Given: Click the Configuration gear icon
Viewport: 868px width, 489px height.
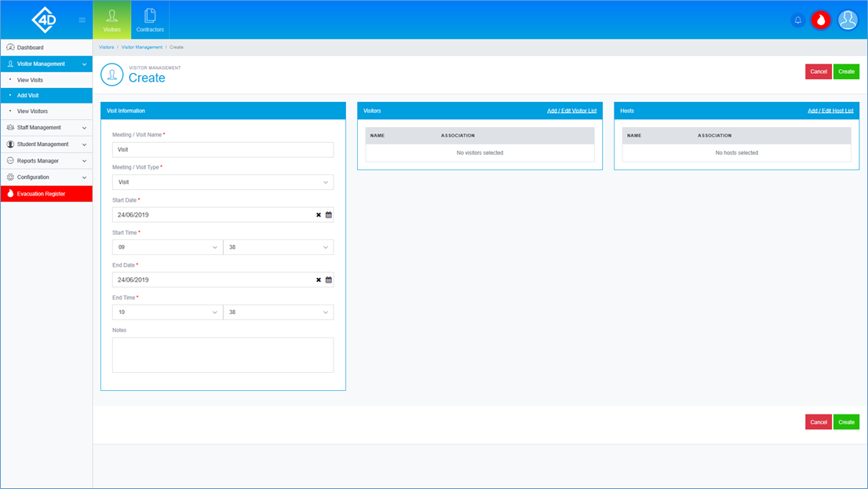Looking at the screenshot, I should (10, 177).
